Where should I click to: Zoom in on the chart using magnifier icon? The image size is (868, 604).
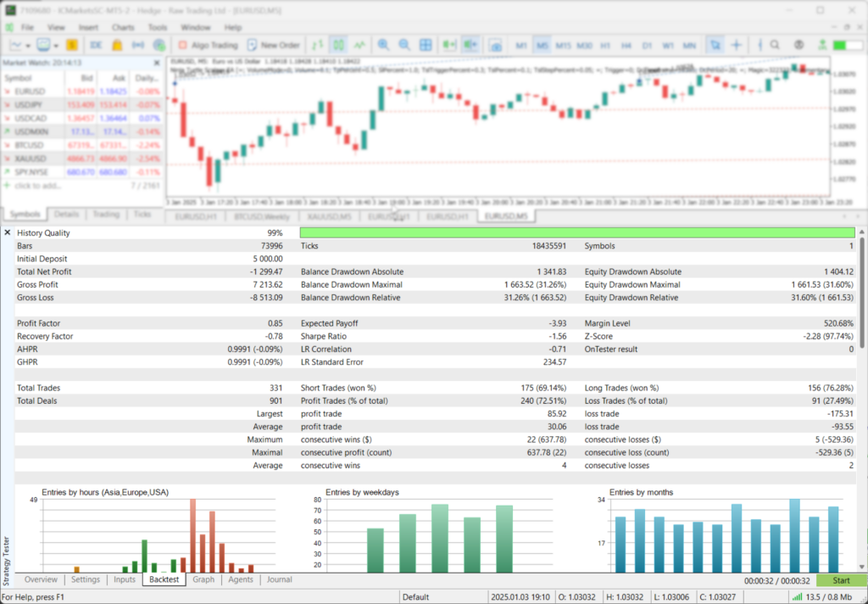pyautogui.click(x=383, y=45)
